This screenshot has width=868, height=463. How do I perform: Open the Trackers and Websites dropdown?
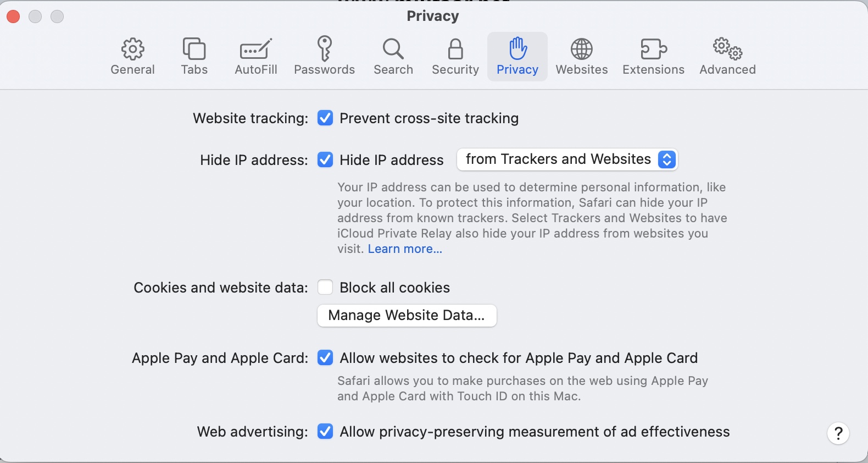click(x=567, y=159)
